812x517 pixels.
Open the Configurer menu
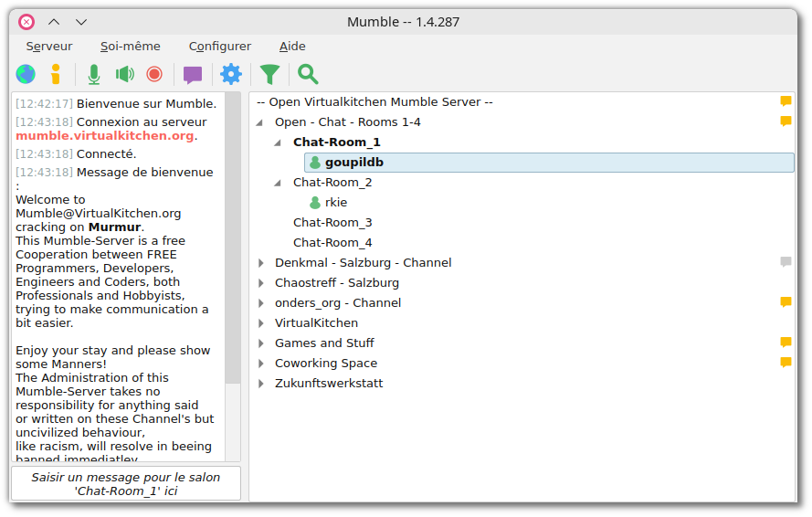pos(220,46)
